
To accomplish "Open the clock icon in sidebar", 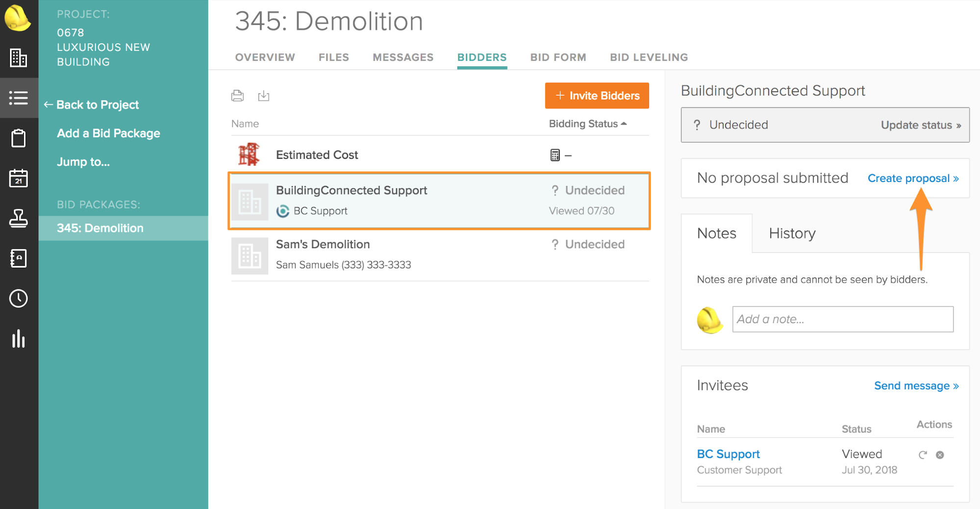I will (x=19, y=298).
